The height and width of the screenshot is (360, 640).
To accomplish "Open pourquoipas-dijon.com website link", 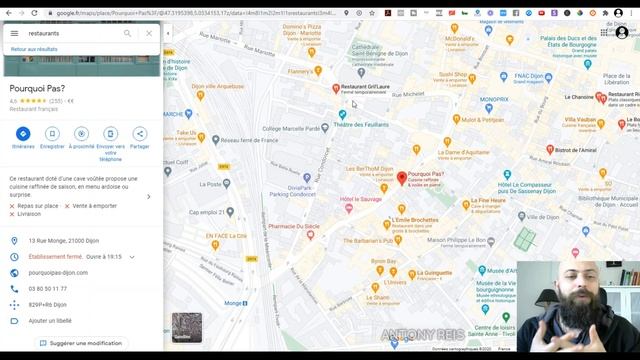I will tap(58, 273).
